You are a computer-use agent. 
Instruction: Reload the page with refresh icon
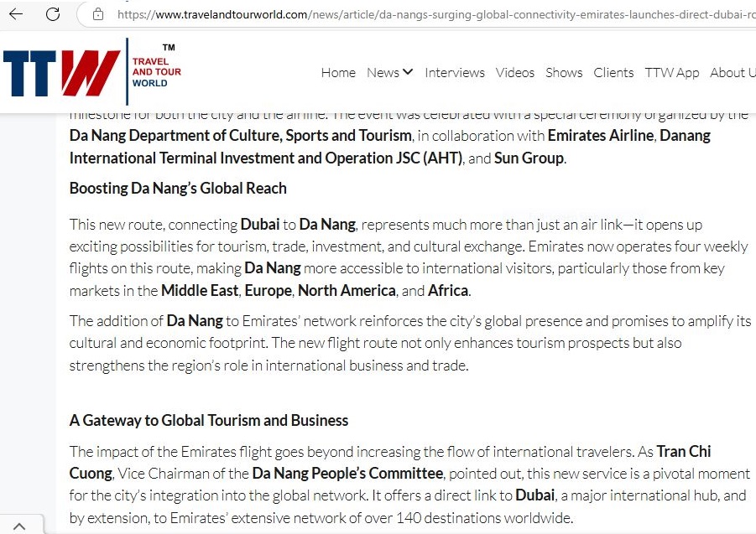(x=53, y=14)
